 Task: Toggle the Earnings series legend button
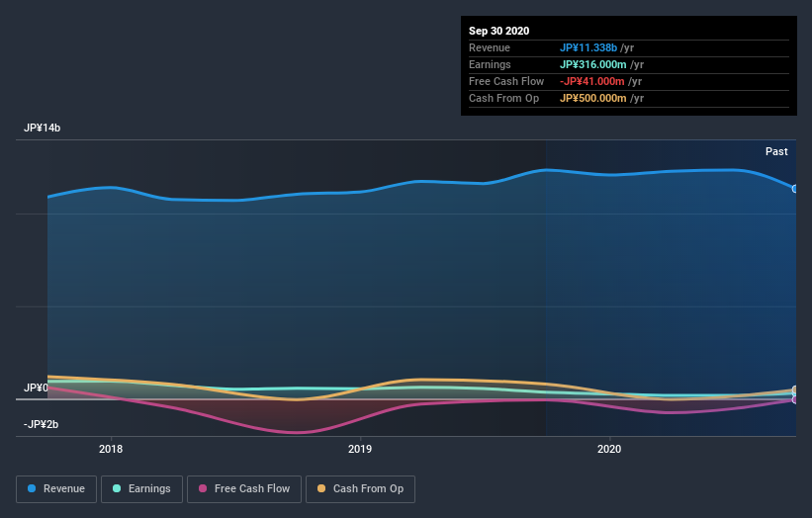tap(141, 488)
